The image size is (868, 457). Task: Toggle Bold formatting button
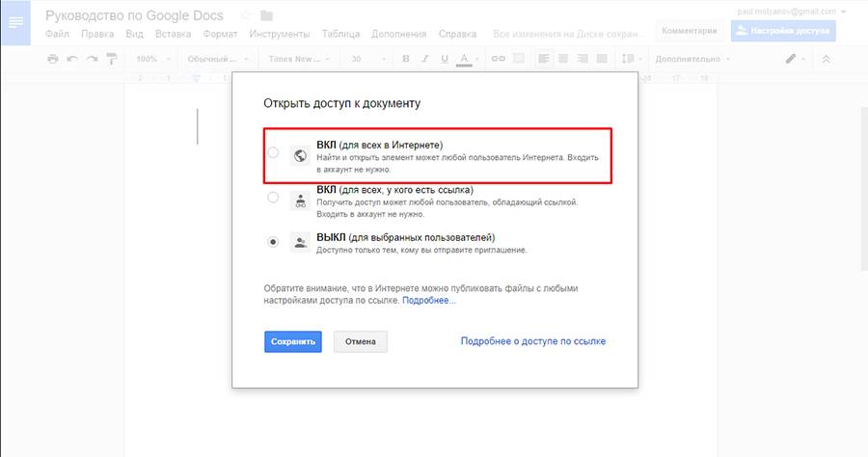tap(406, 59)
